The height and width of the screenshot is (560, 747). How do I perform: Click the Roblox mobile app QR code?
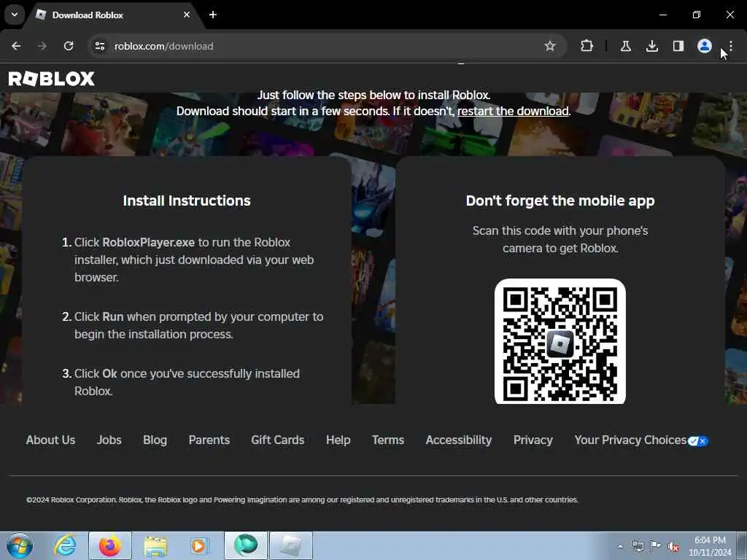(560, 342)
